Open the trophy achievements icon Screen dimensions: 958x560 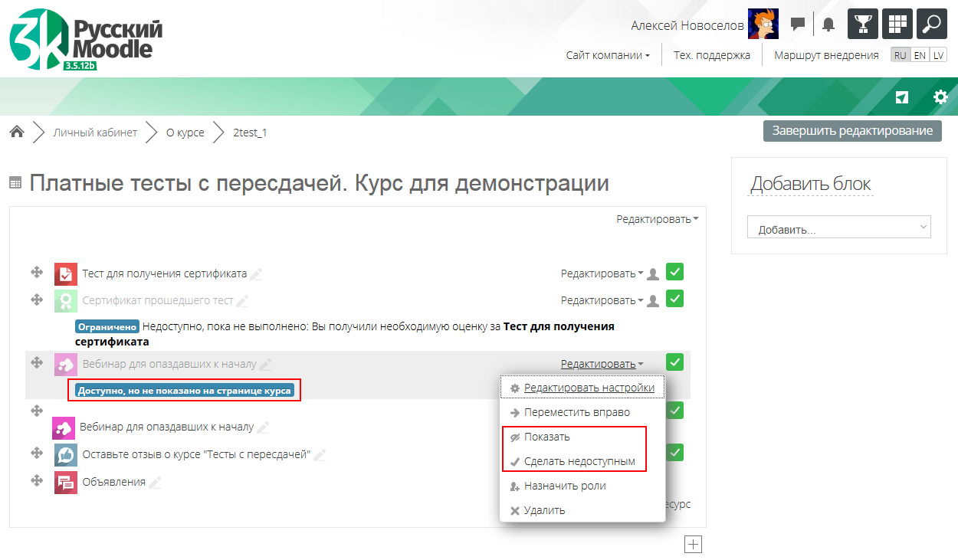pos(862,24)
